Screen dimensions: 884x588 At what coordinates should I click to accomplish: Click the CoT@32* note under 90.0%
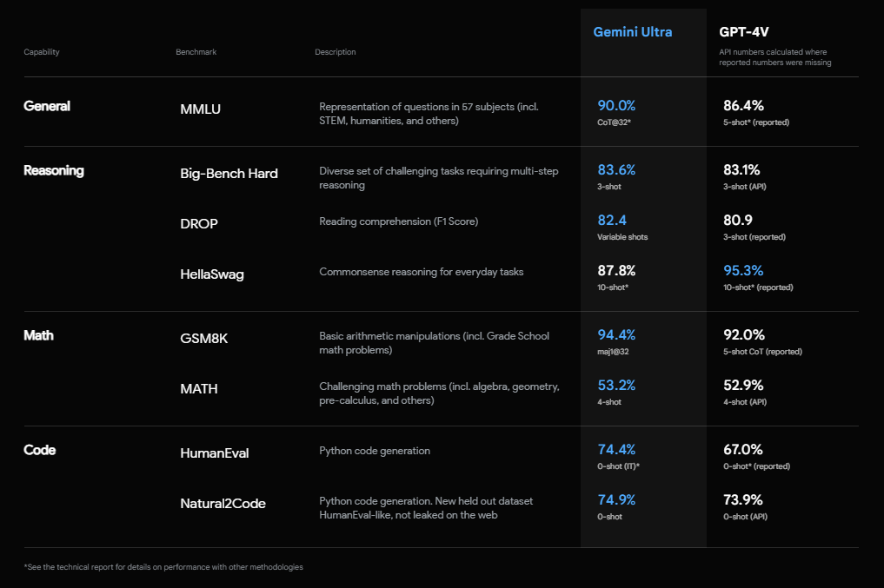614,122
